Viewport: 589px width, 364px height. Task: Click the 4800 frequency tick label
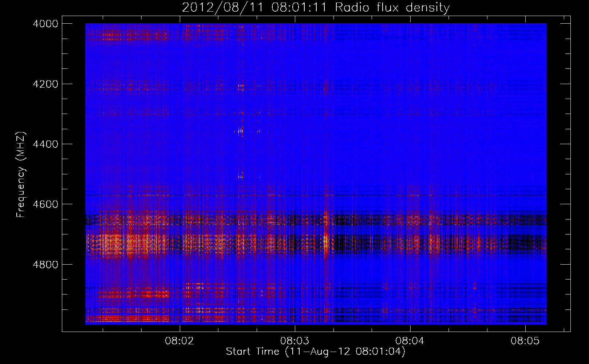[46, 265]
